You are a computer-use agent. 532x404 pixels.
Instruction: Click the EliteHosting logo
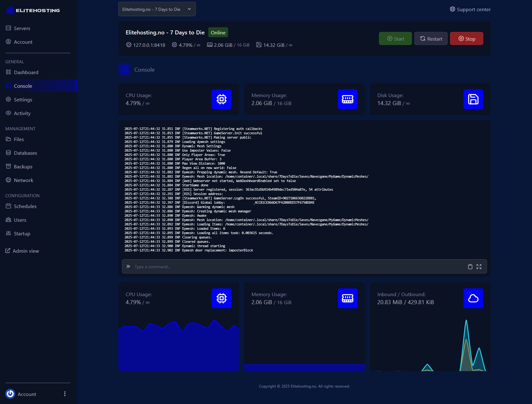[x=33, y=11]
